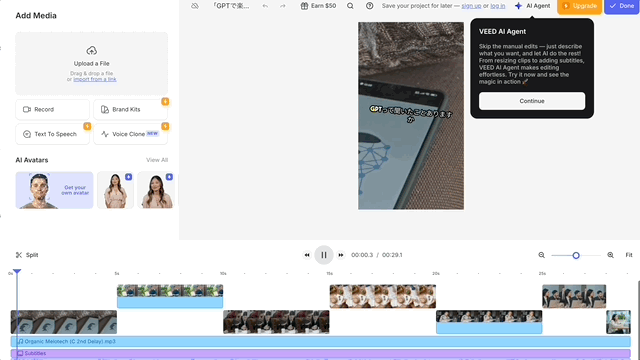
Task: Skip backward with the rewind button
Action: [307, 255]
